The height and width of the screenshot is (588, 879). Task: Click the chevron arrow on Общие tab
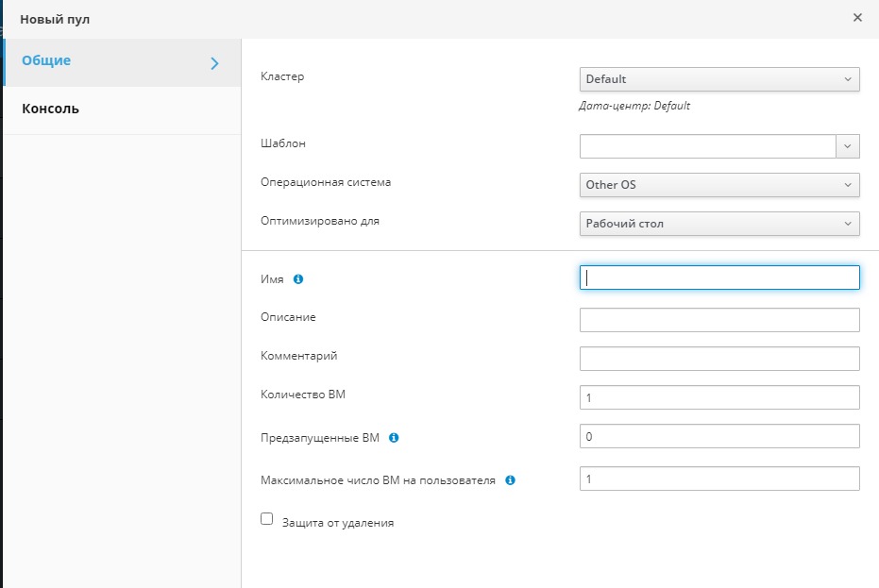[x=214, y=63]
